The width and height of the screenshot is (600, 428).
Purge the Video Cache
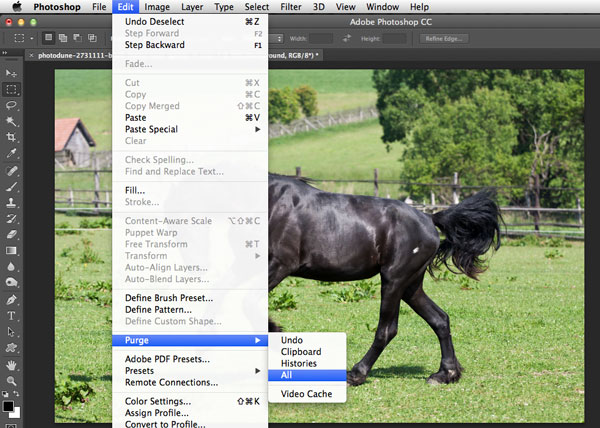pyautogui.click(x=307, y=394)
